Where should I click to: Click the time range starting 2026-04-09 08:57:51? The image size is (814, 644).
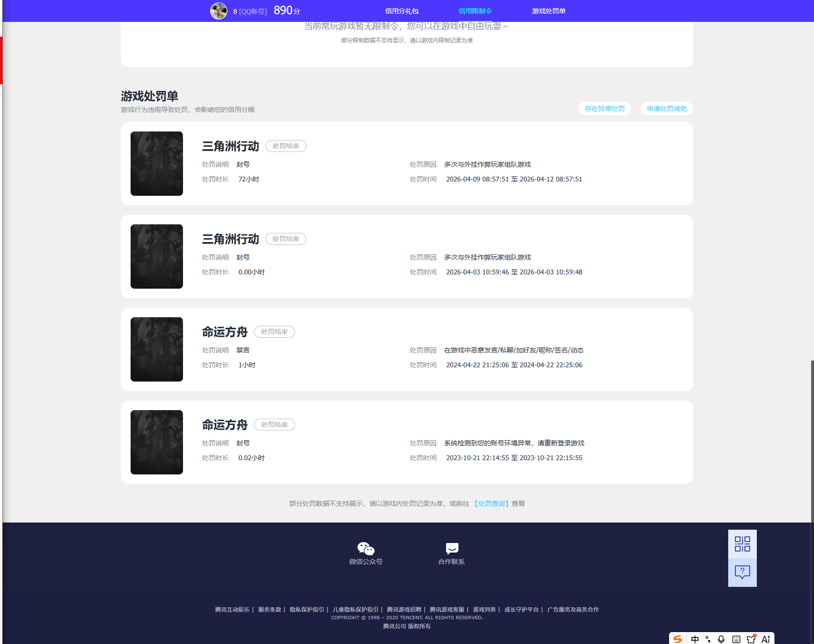click(x=514, y=179)
